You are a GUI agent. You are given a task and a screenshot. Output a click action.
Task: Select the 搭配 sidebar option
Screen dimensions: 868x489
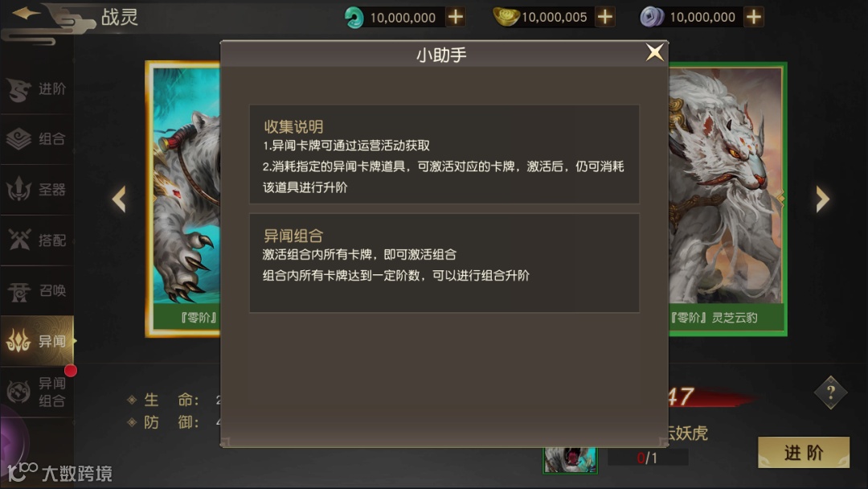(x=37, y=240)
